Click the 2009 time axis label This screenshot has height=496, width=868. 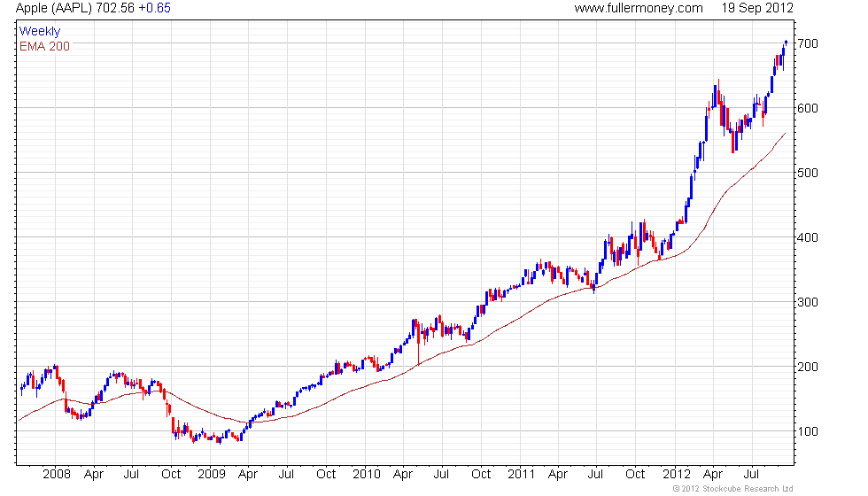212,475
